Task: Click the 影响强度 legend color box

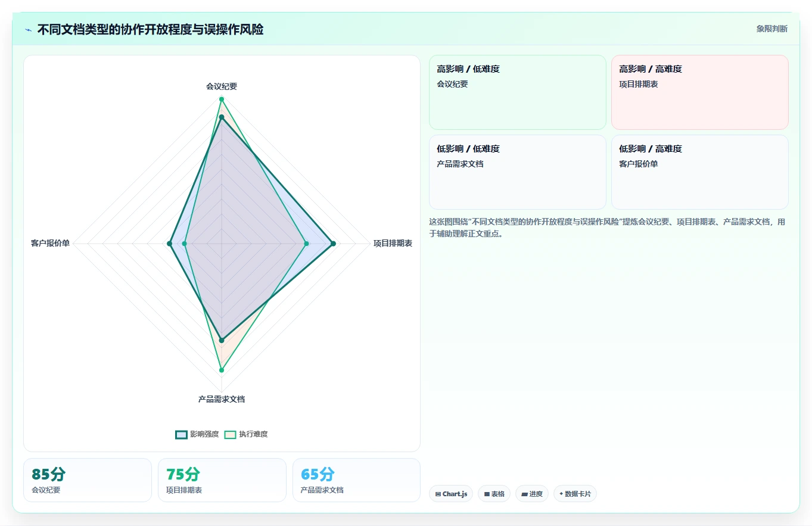Action: pos(182,434)
